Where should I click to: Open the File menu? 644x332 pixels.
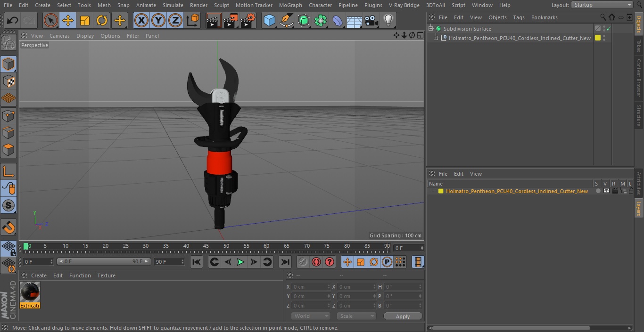(x=8, y=5)
